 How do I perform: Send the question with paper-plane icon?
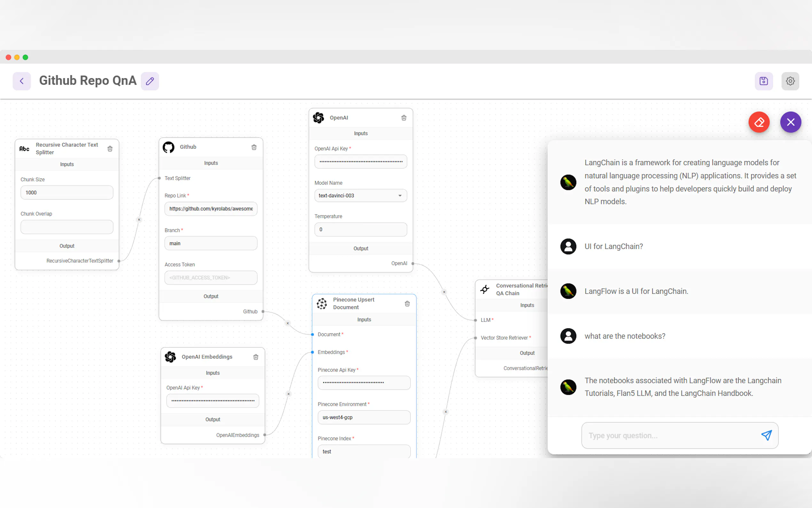point(766,435)
